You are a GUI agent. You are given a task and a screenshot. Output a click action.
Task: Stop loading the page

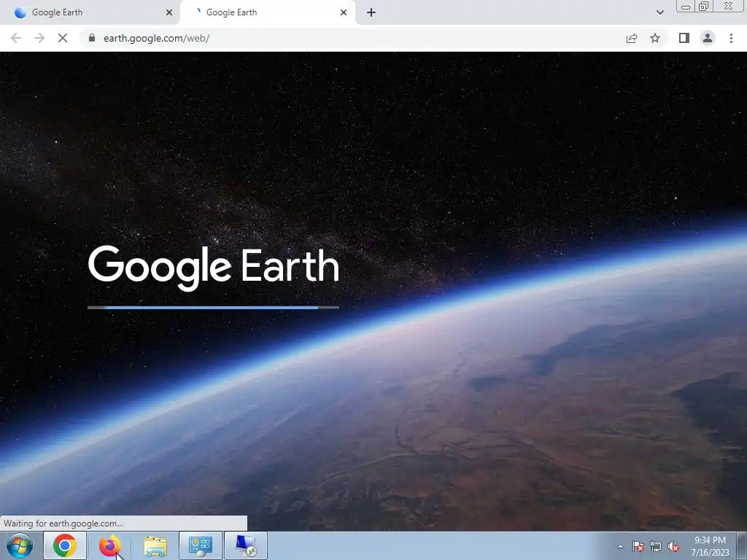pyautogui.click(x=63, y=38)
